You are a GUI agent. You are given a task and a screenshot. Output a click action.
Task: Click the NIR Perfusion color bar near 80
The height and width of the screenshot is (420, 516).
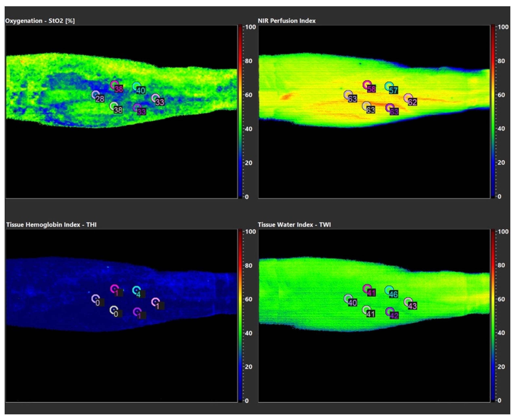click(x=493, y=61)
